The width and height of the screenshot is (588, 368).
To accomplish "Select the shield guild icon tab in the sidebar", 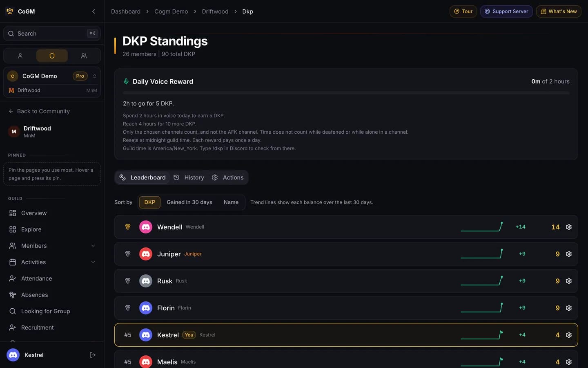I will (x=52, y=56).
